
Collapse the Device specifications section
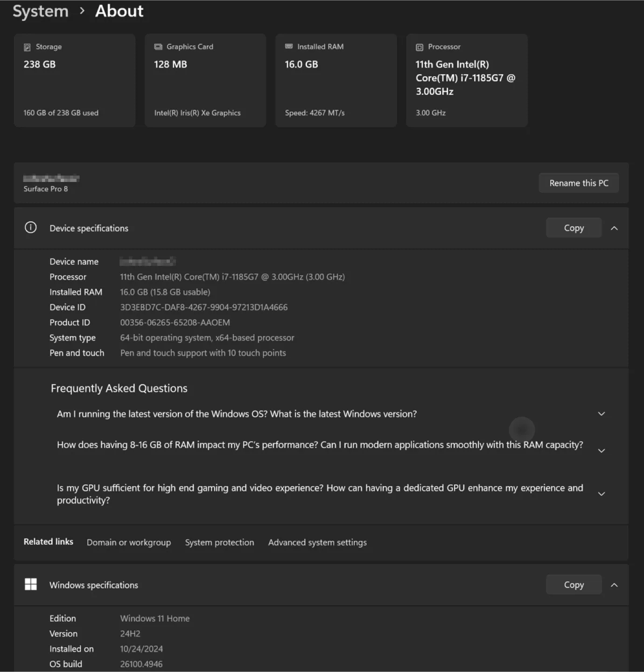(615, 228)
